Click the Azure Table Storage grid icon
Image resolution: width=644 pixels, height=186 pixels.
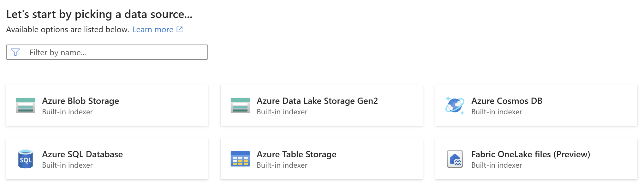click(x=240, y=159)
